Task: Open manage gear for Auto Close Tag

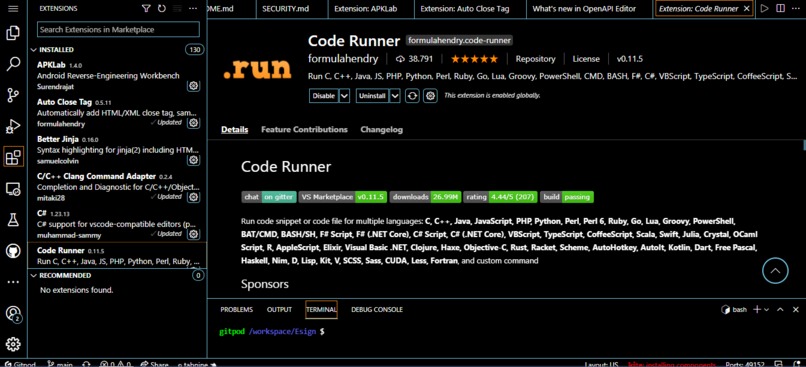Action: [x=193, y=123]
